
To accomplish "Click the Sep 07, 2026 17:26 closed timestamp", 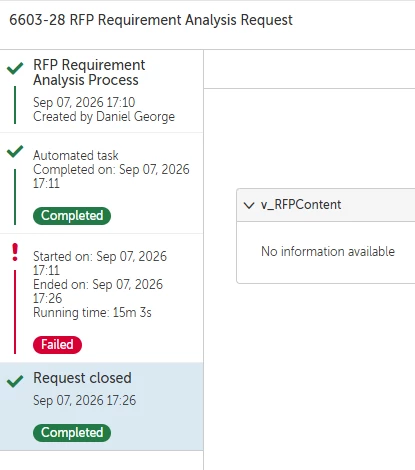I will pyautogui.click(x=85, y=400).
